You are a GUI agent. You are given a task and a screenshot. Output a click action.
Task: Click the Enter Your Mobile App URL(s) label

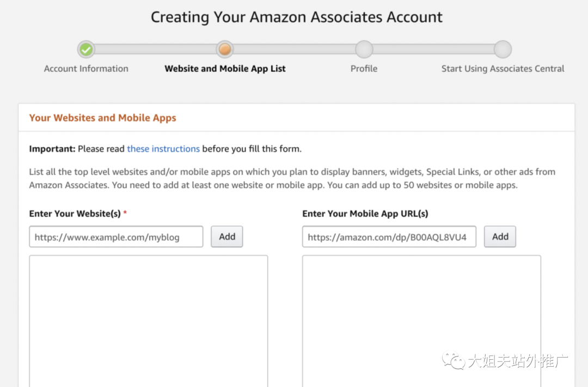(365, 214)
